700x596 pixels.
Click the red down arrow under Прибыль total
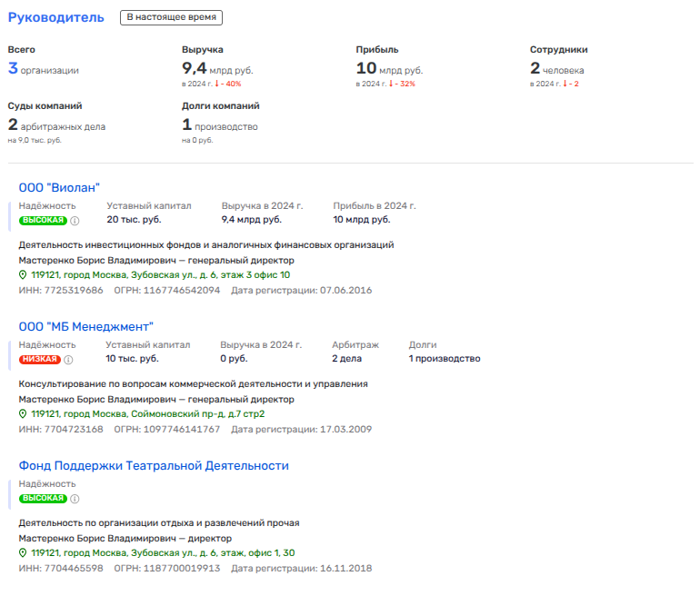click(x=392, y=84)
